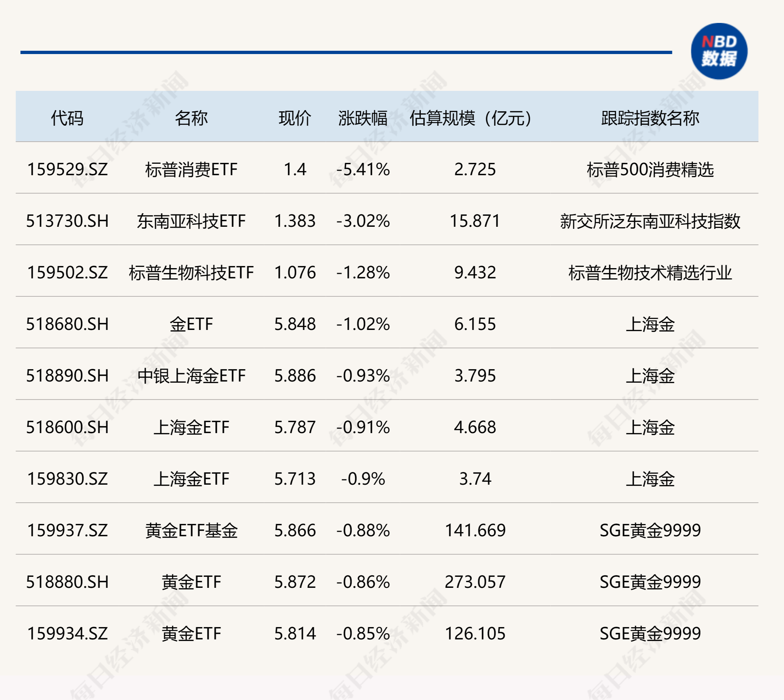Select code 513730.SH
Viewport: 784px width, 700px height.
click(67, 221)
